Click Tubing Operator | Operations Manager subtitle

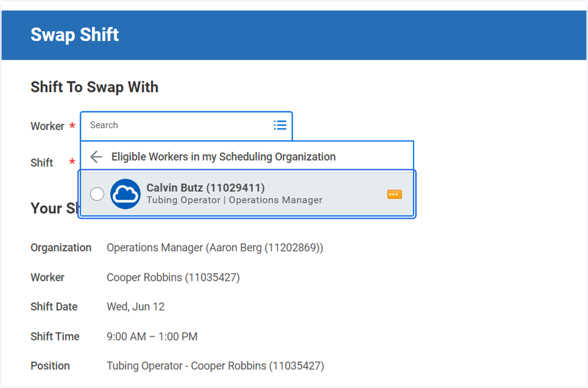(234, 200)
